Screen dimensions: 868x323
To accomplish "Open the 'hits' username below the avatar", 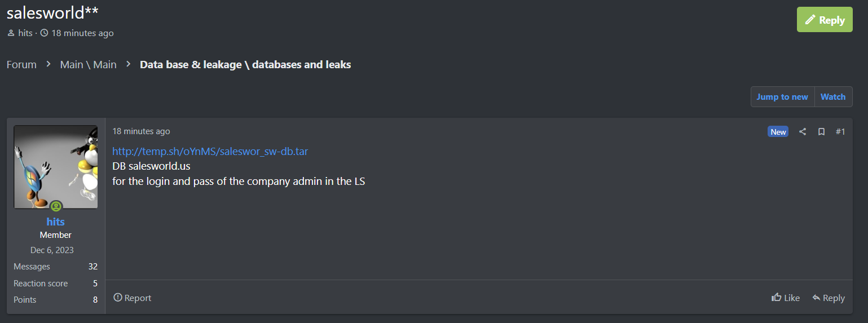I will [56, 222].
